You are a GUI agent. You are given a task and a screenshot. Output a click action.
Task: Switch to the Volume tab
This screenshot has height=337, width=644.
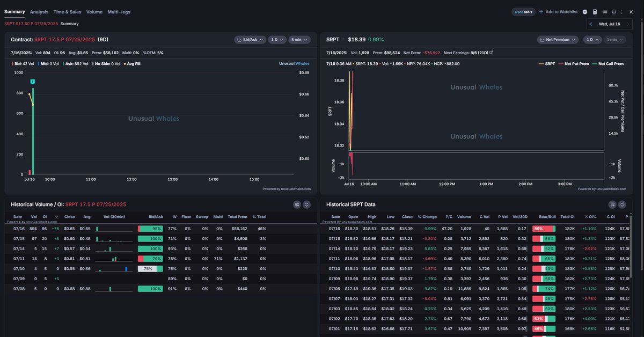coord(94,12)
